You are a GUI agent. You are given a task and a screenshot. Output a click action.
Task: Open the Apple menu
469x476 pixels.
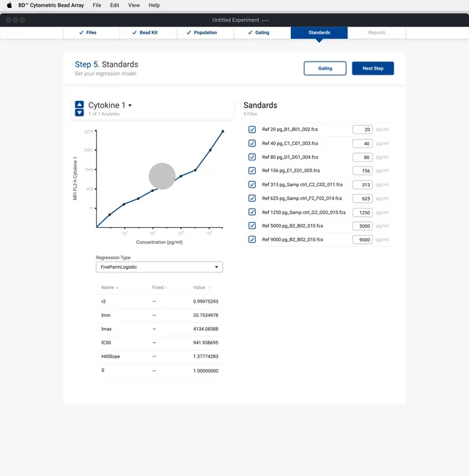pyautogui.click(x=10, y=5)
